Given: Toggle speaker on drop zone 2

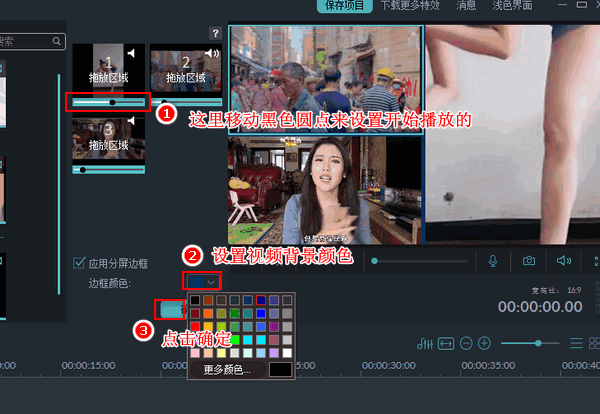Looking at the screenshot, I should pyautogui.click(x=212, y=53).
